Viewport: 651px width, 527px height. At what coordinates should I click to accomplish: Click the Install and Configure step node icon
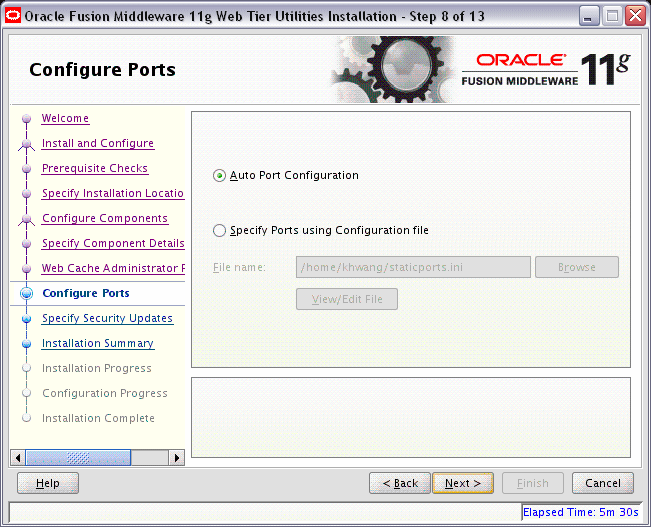tap(27, 144)
